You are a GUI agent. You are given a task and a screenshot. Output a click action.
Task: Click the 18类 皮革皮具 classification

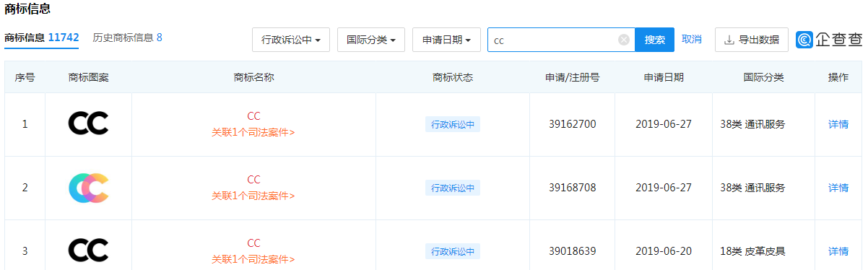pyautogui.click(x=752, y=251)
